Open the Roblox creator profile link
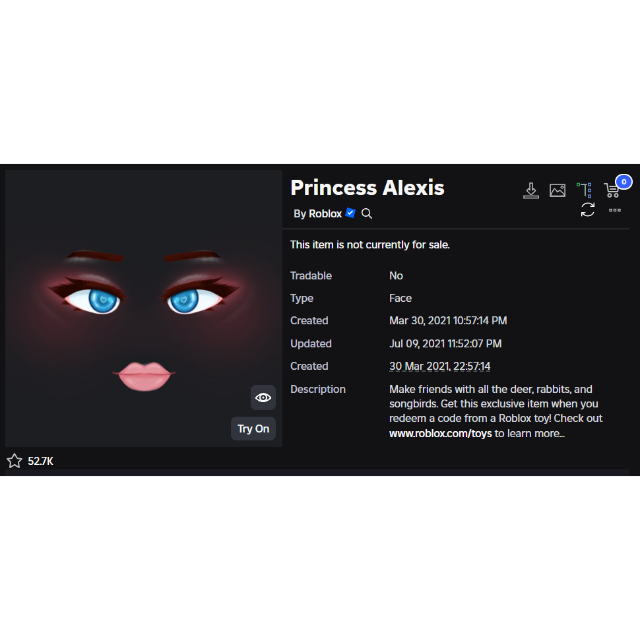Image resolution: width=640 pixels, height=640 pixels. (325, 213)
